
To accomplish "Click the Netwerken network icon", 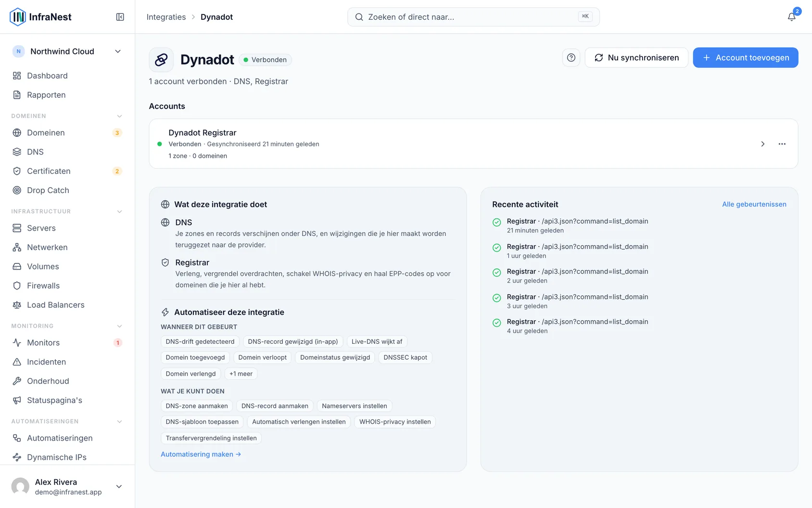I will 17,247.
